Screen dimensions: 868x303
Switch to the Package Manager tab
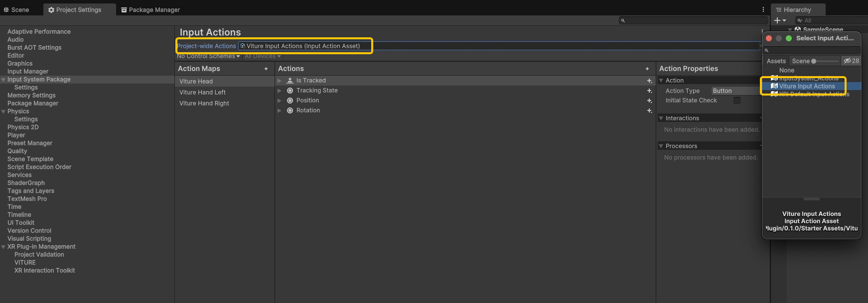pos(150,10)
